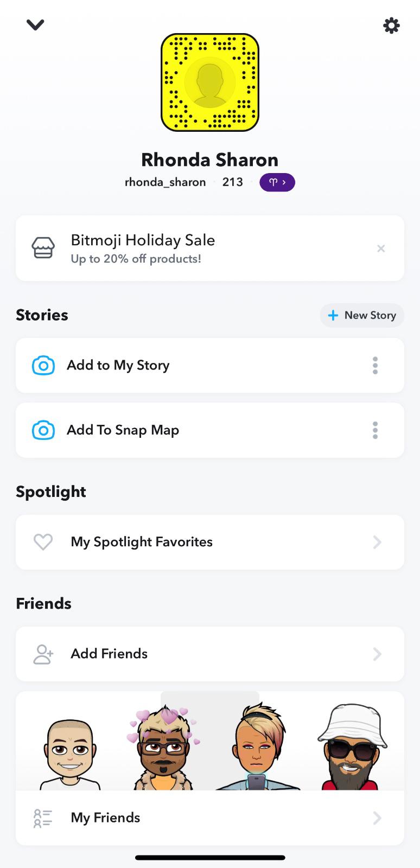
Task: Tap the Add Friends person icon
Action: (x=43, y=654)
